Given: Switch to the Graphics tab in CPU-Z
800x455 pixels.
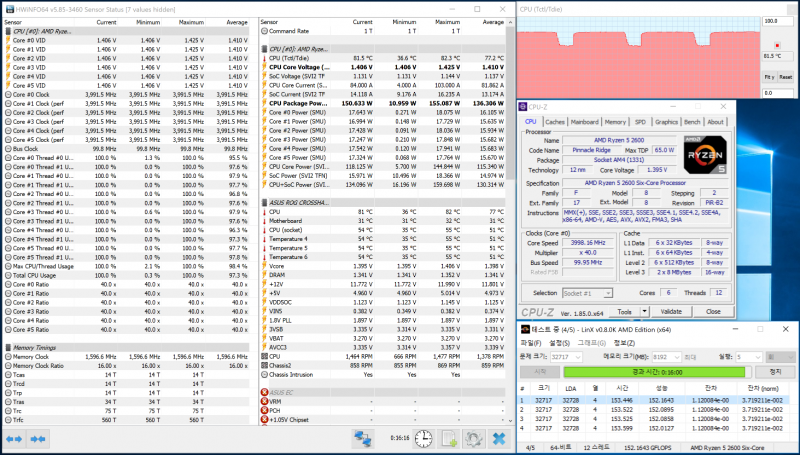Looking at the screenshot, I should [666, 122].
